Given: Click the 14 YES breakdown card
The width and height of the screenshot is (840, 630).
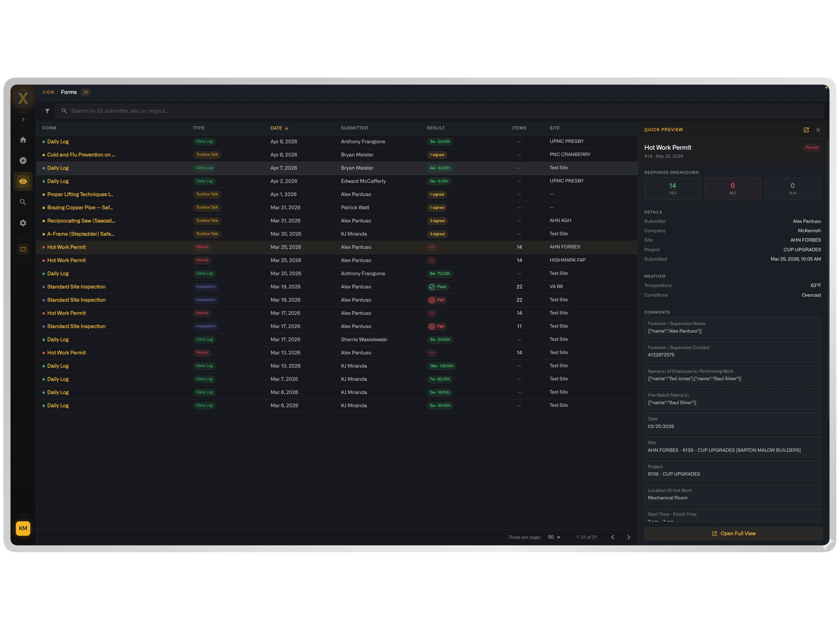Looking at the screenshot, I should tap(672, 189).
